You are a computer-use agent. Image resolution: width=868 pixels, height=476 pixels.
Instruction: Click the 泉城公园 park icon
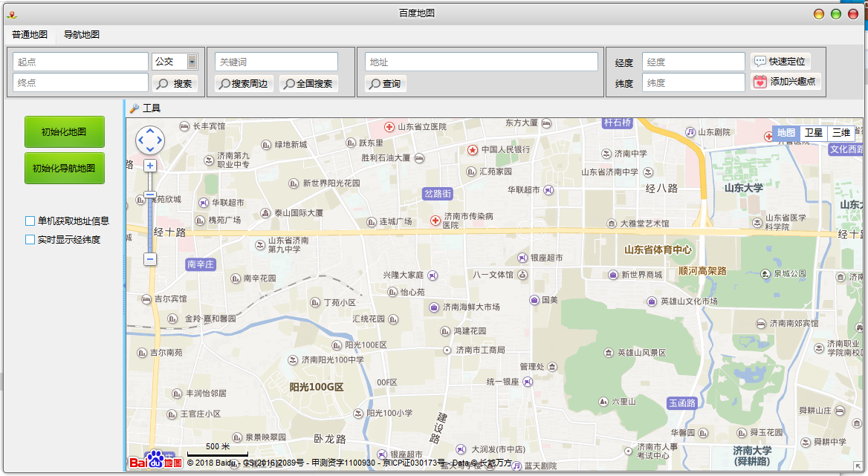(x=765, y=274)
